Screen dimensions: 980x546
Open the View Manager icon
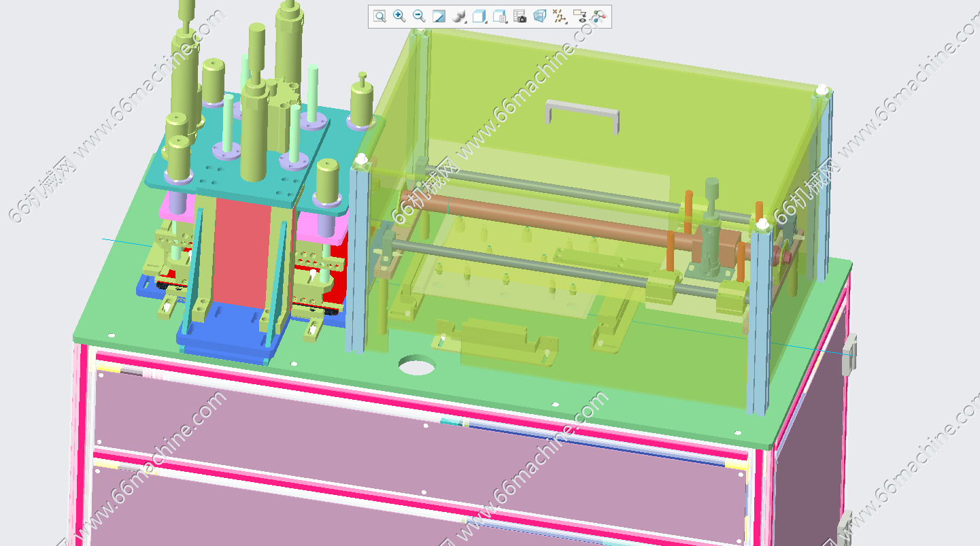[500, 16]
